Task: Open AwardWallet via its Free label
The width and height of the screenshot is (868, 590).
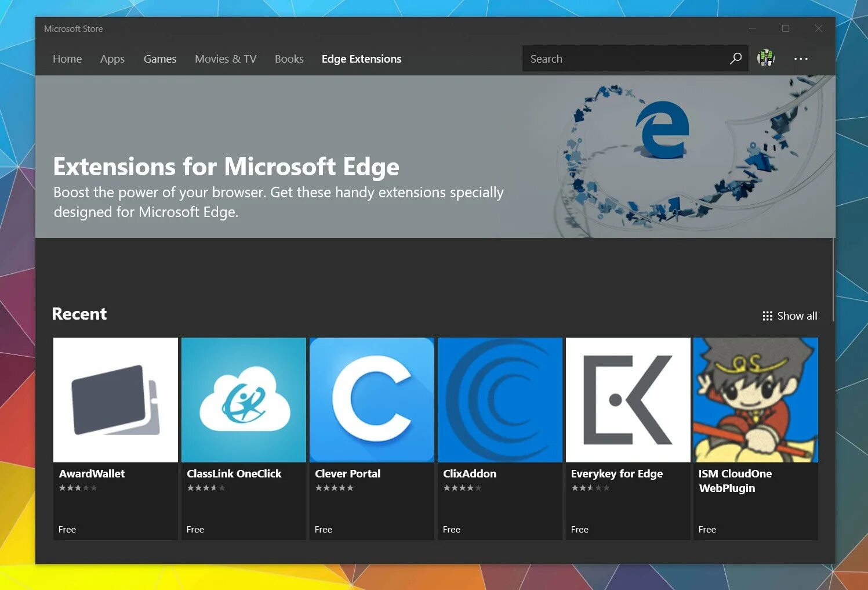Action: (67, 529)
